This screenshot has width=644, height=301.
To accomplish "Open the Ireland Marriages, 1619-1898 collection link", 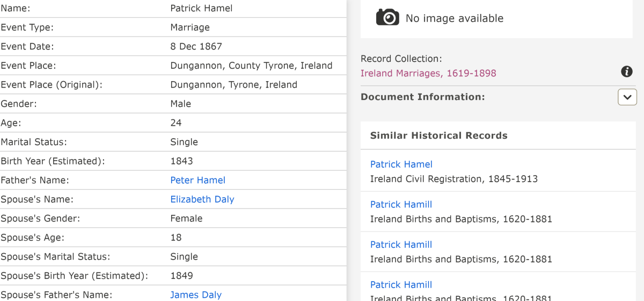I will click(428, 73).
